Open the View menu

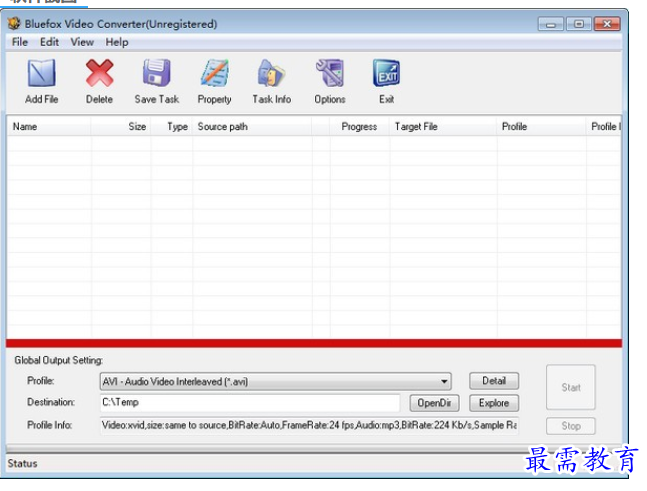pyautogui.click(x=82, y=42)
